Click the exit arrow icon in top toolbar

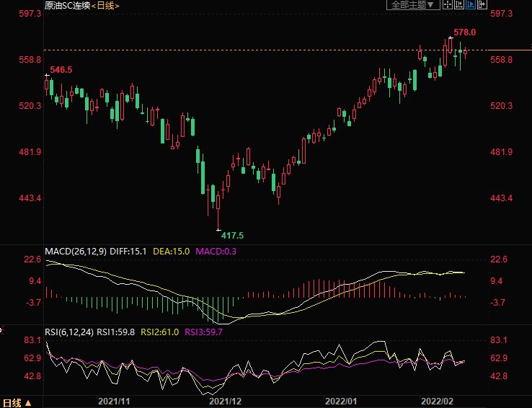(x=482, y=5)
